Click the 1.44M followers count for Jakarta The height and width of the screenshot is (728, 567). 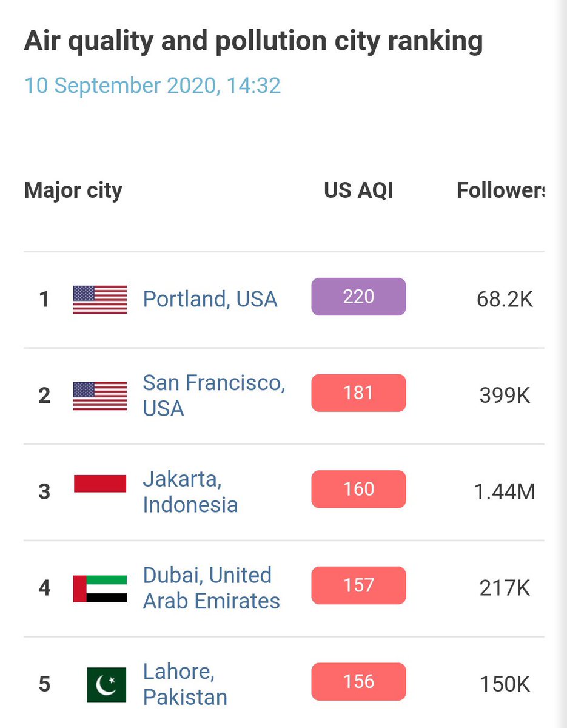tap(505, 491)
